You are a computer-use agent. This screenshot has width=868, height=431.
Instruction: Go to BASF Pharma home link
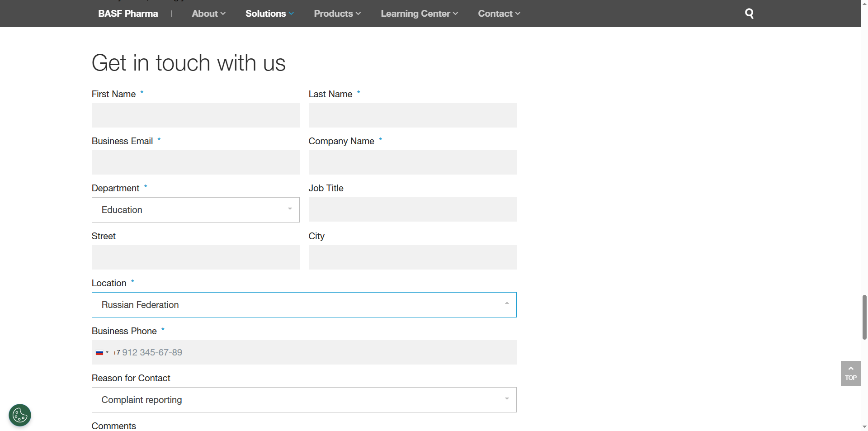pos(128,14)
